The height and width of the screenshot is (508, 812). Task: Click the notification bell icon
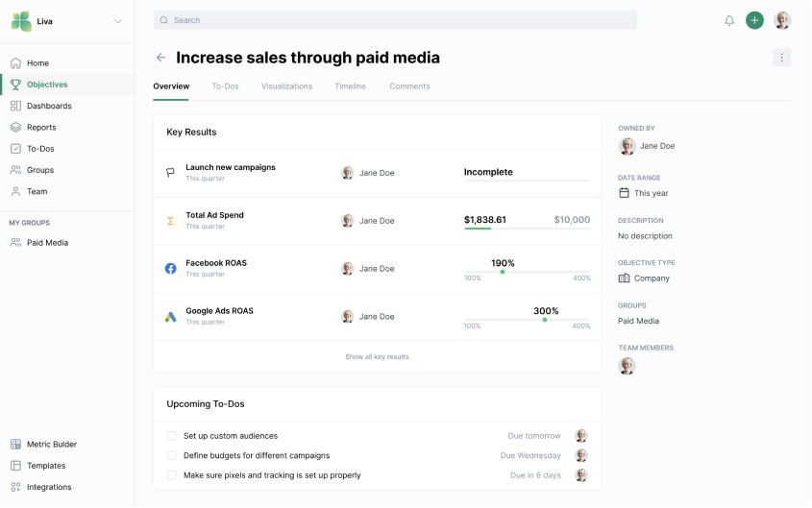729,20
